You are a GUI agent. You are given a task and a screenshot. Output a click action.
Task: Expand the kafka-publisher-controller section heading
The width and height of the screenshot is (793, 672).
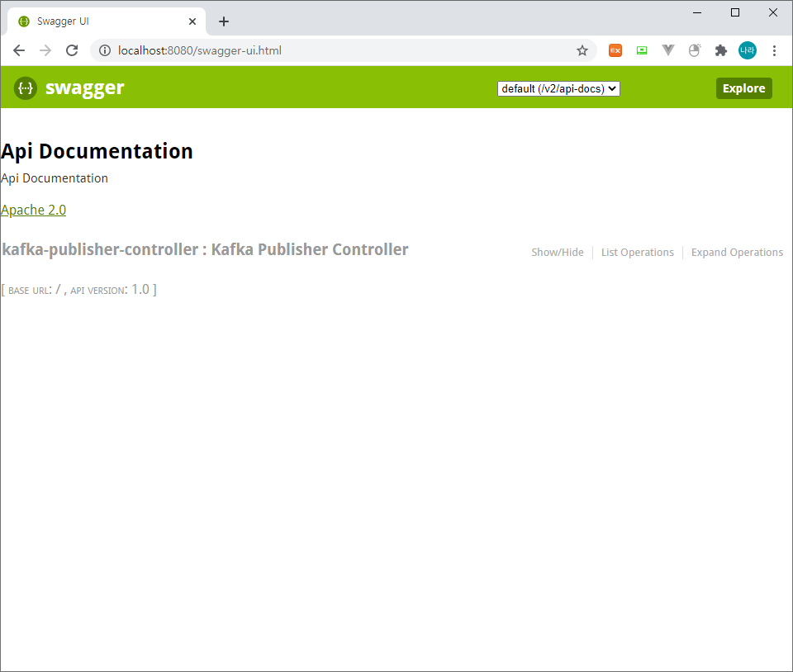pos(205,249)
